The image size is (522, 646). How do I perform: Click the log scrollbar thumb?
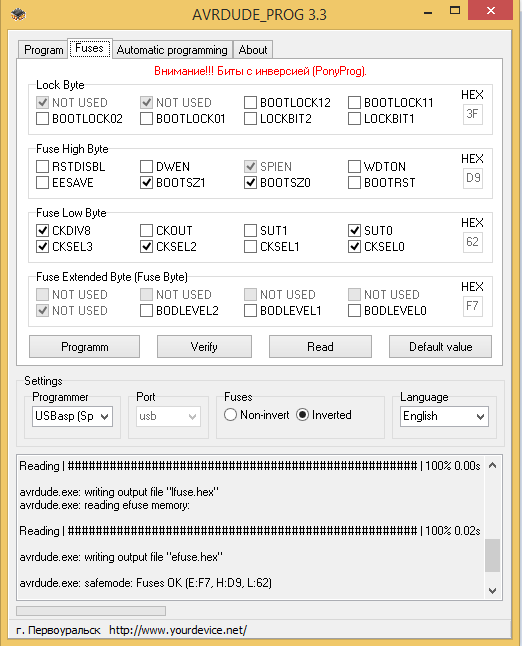pos(492,555)
